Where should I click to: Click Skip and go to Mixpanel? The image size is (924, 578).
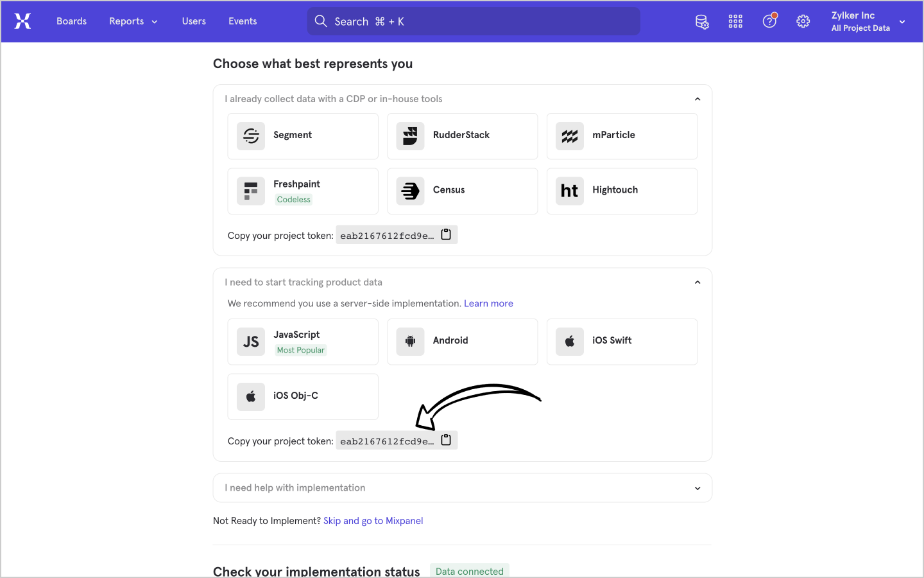coord(373,521)
